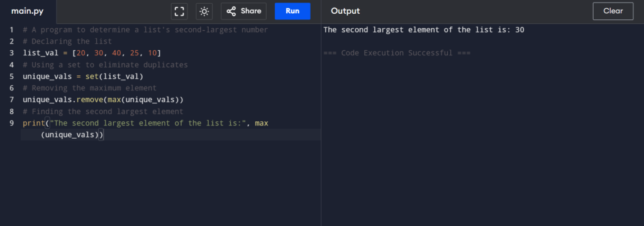
Task: Click the remove method on line 7
Action: pos(89,100)
